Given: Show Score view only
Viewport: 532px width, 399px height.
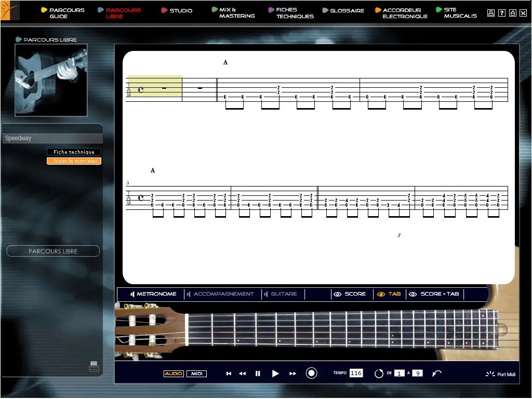Looking at the screenshot, I should pos(350,294).
